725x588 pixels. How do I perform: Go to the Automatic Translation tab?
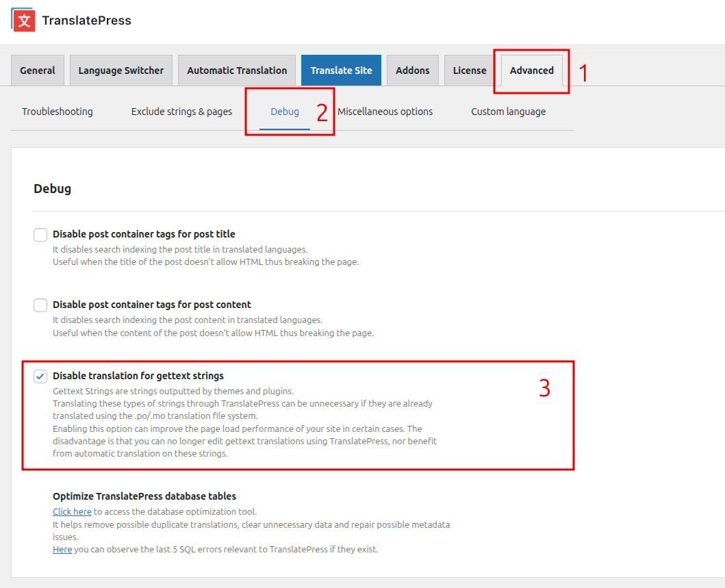pyautogui.click(x=237, y=71)
